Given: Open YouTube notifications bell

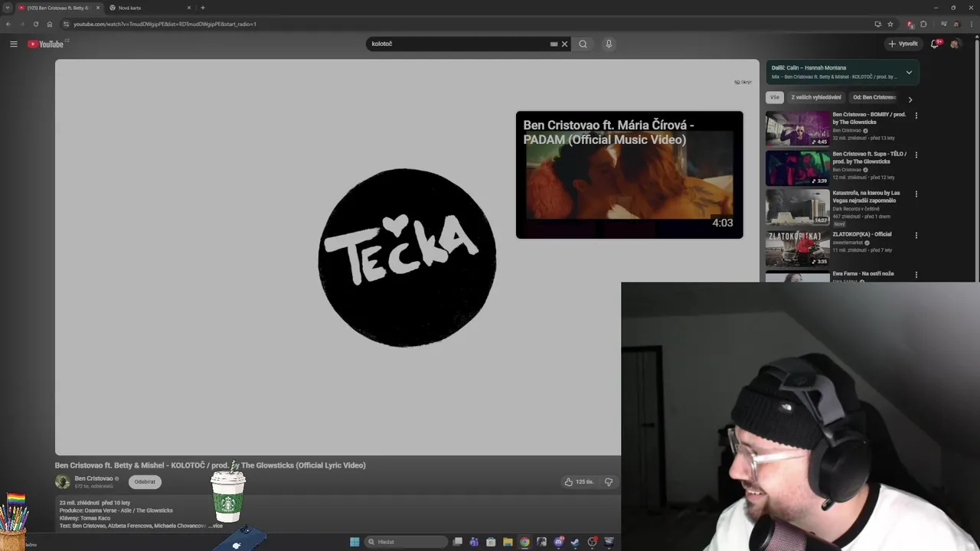Looking at the screenshot, I should pos(934,44).
